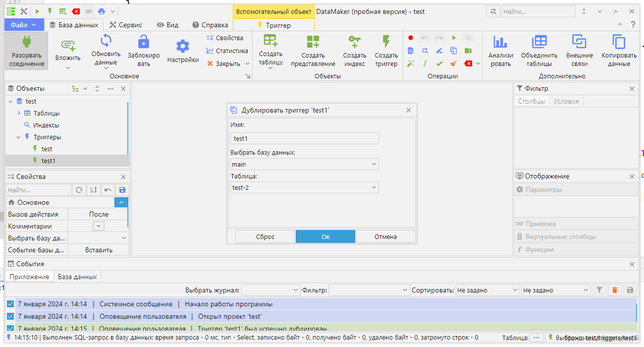This screenshot has height=347, width=644.
Task: Switch to the Вид ribbon tab
Action: tap(168, 25)
